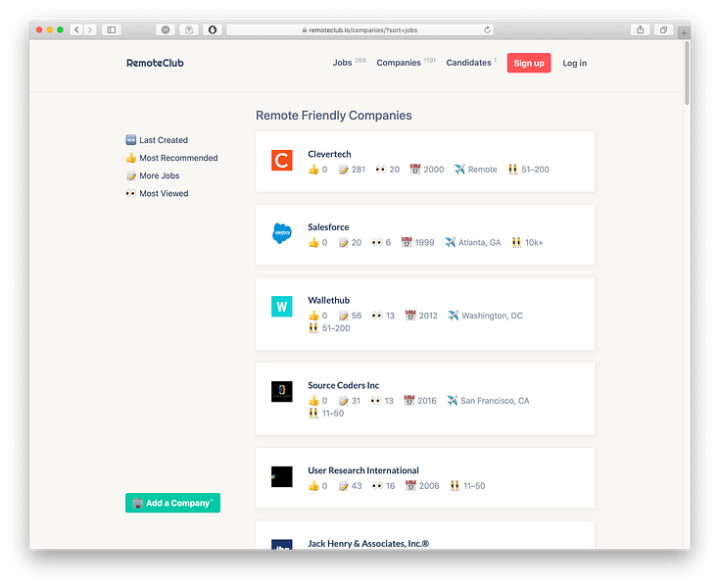Click Salesforce's 10k+ employee size text

click(534, 243)
